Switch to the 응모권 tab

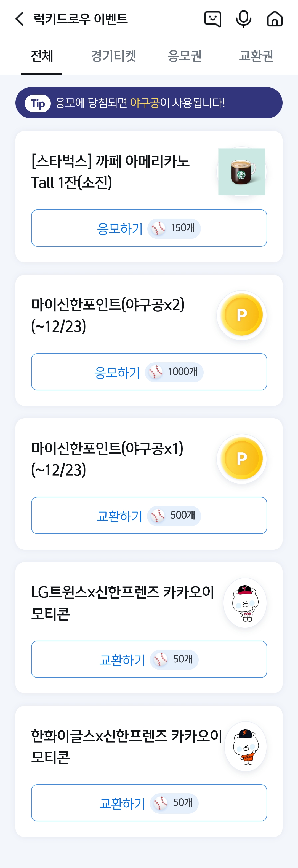[x=185, y=56]
